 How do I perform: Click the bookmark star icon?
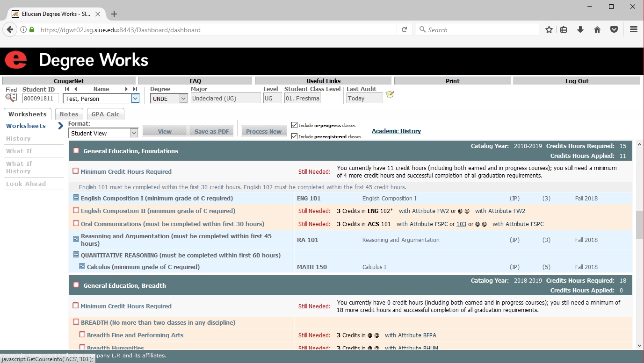(x=549, y=29)
